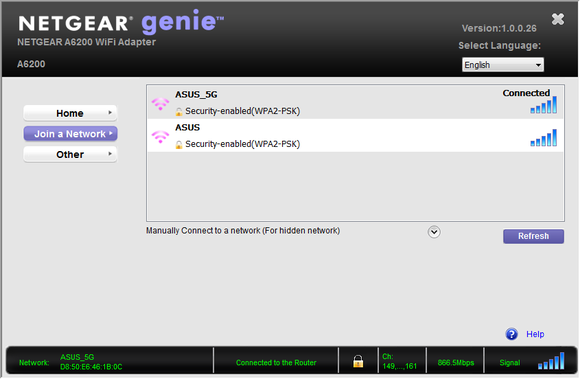
Task: Click the Connected status label
Action: [526, 93]
